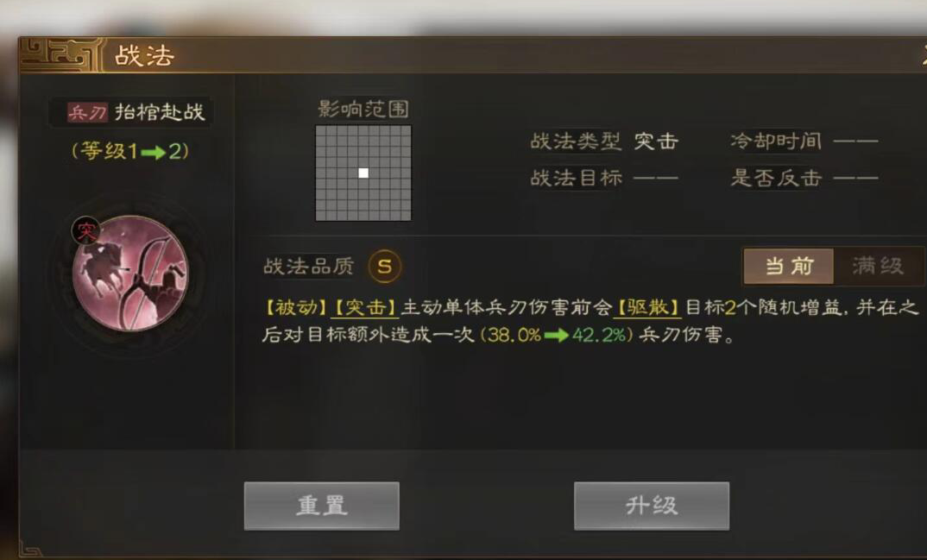This screenshot has height=560, width=927.
Task: Click the green arrow between damage percentages
Action: 556,336
